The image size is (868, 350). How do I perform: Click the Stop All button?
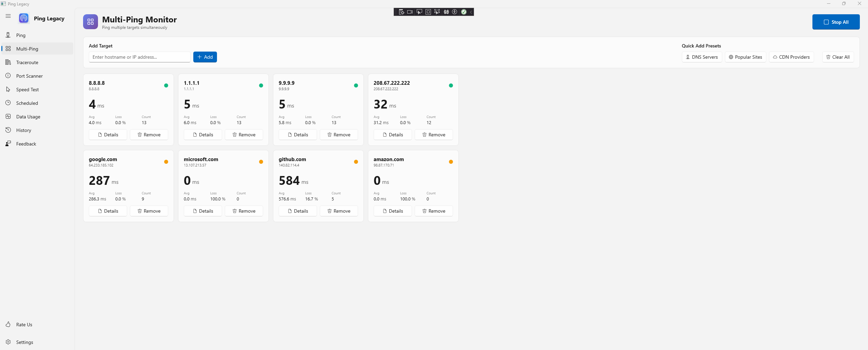coord(836,22)
